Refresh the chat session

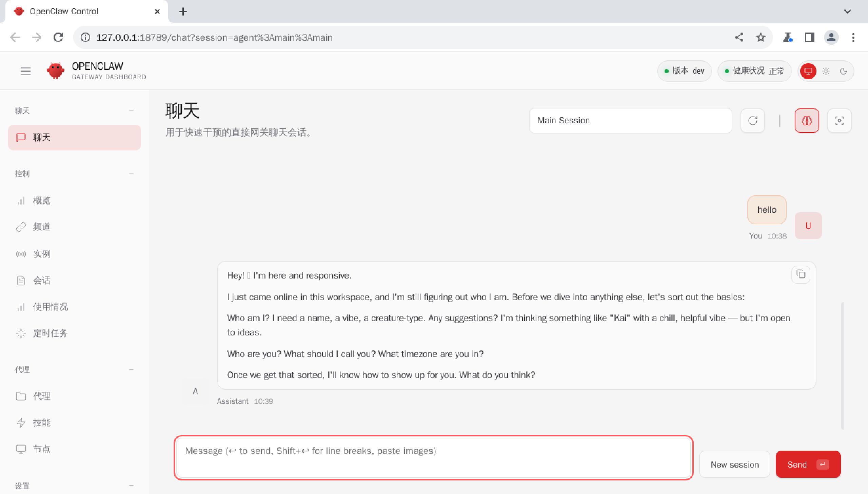pos(753,120)
